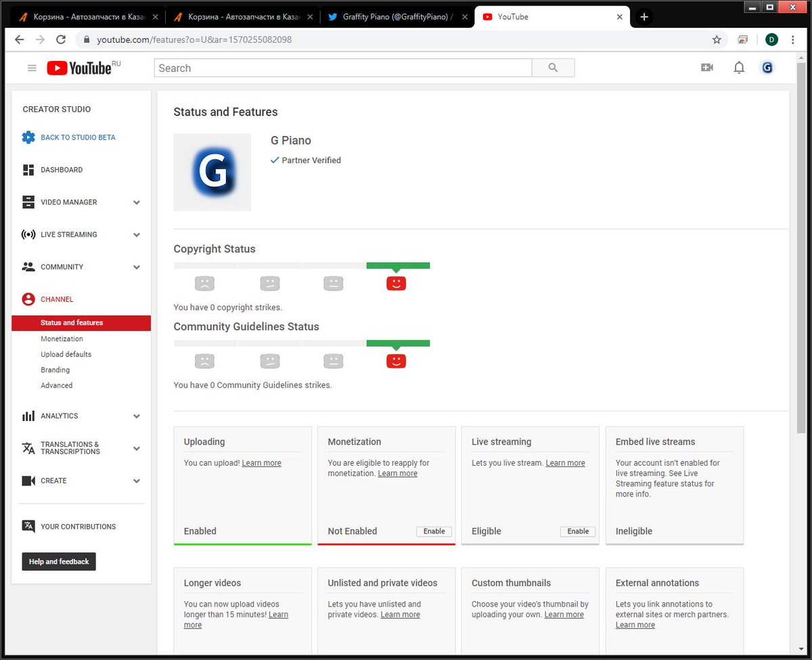The height and width of the screenshot is (660, 812).
Task: Open the G account avatar menu
Action: point(767,68)
